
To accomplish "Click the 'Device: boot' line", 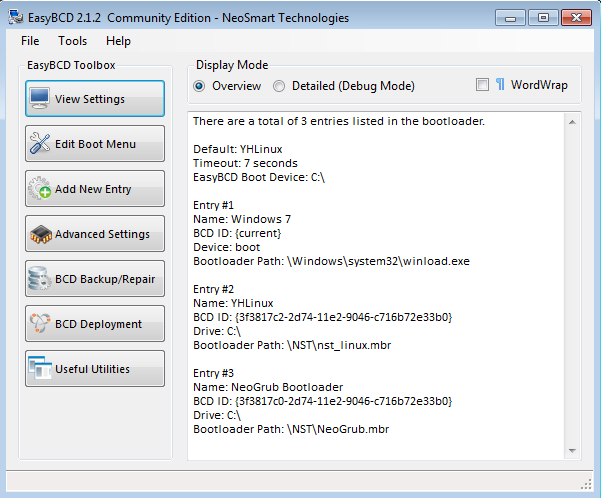I will [x=227, y=247].
